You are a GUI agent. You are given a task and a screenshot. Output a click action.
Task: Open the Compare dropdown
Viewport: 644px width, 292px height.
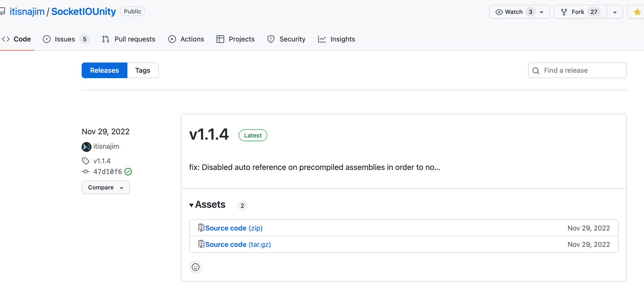pyautogui.click(x=106, y=187)
